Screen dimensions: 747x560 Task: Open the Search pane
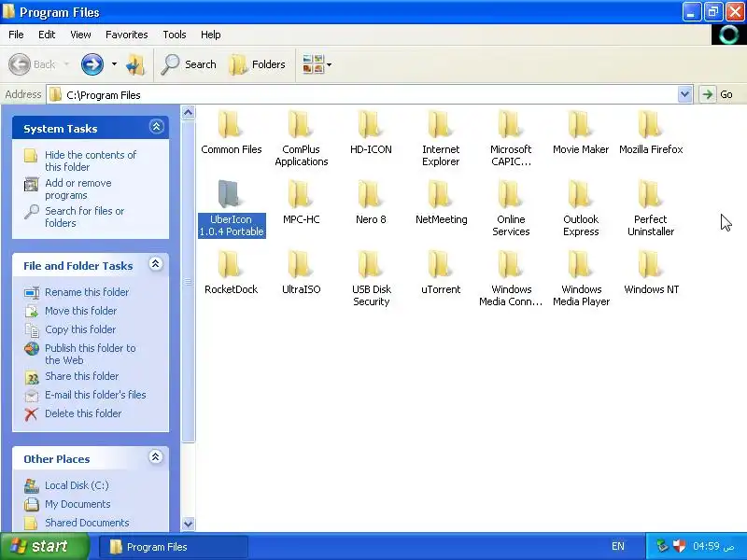tap(189, 64)
